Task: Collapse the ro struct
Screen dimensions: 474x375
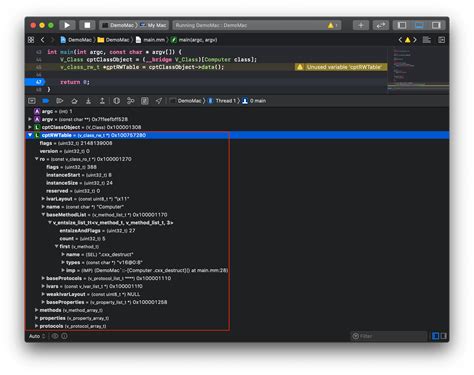Action: (x=37, y=159)
